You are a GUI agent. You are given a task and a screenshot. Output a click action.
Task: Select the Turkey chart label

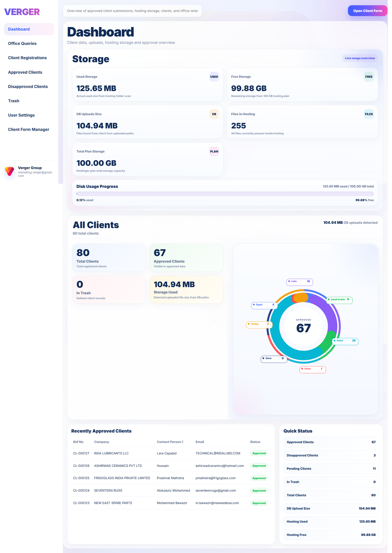pos(259,324)
